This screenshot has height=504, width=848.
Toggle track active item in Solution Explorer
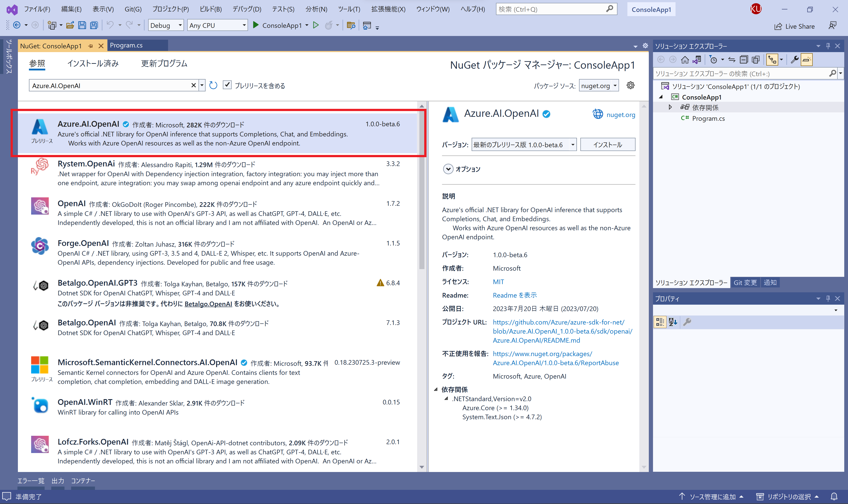point(772,60)
